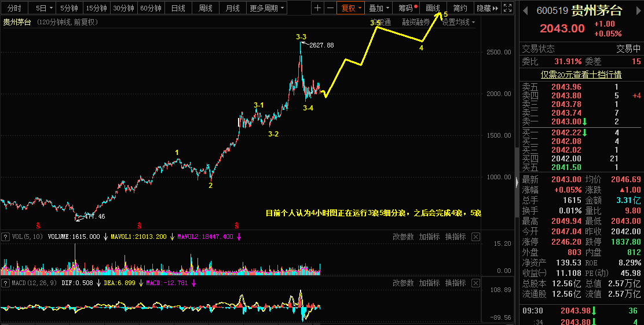Click 09:30 trade tick row

coord(581,311)
